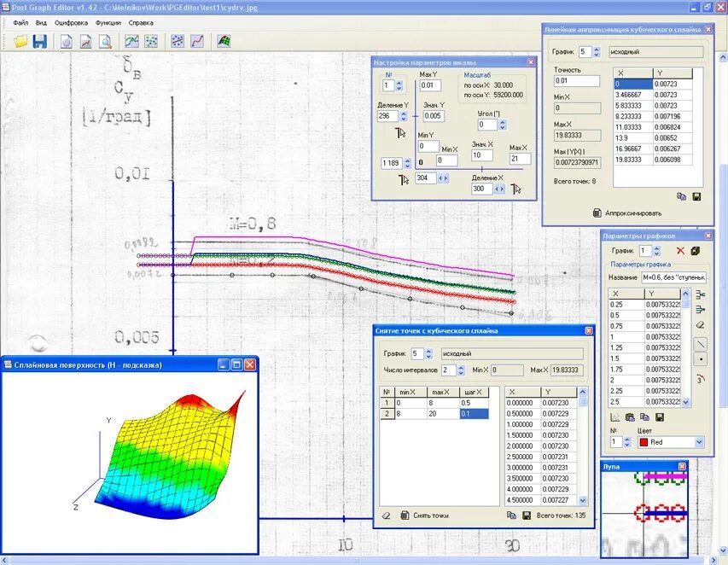Click the Название graph name field
728x565 pixels.
point(673,277)
